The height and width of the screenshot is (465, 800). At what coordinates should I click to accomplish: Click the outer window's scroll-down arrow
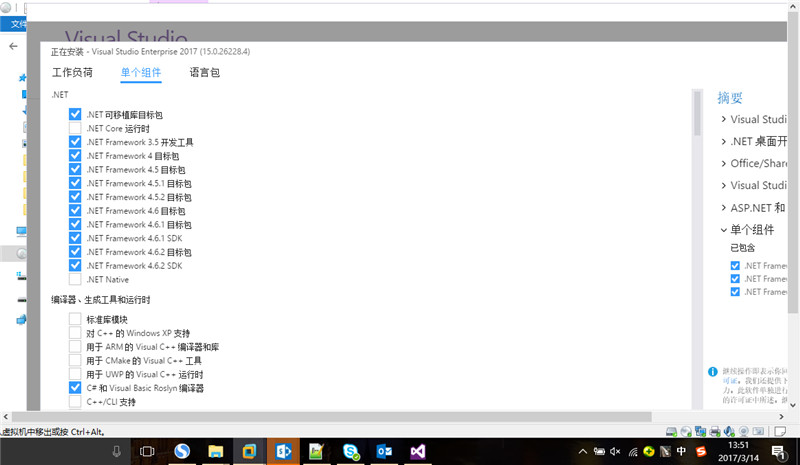[793, 405]
